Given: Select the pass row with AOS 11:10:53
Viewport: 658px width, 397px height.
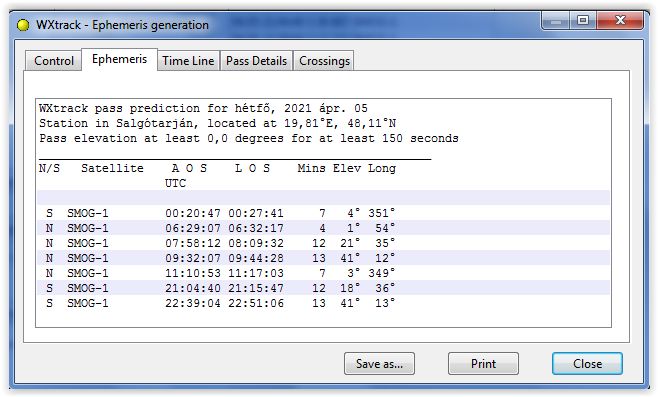Looking at the screenshot, I should [x=323, y=273].
